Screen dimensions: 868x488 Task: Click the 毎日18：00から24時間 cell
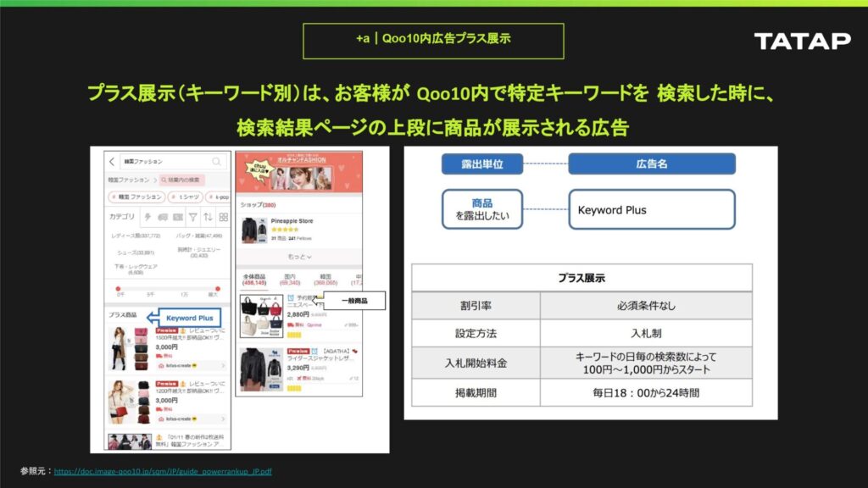click(646, 393)
